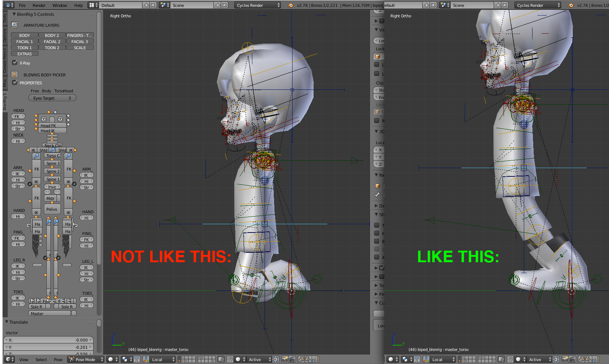This screenshot has height=364, width=609.
Task: Click the Neck Ctrl picker button
Action: 53,145
